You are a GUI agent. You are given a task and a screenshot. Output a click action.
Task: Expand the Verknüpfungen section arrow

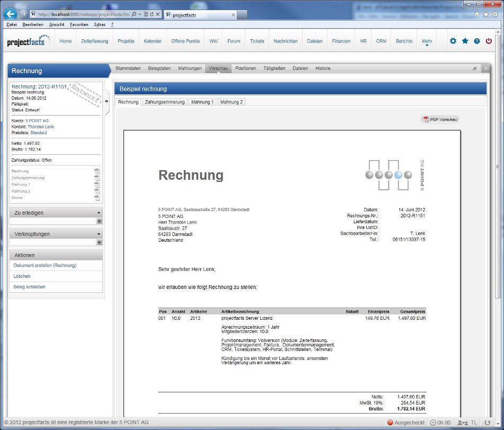pyautogui.click(x=99, y=234)
